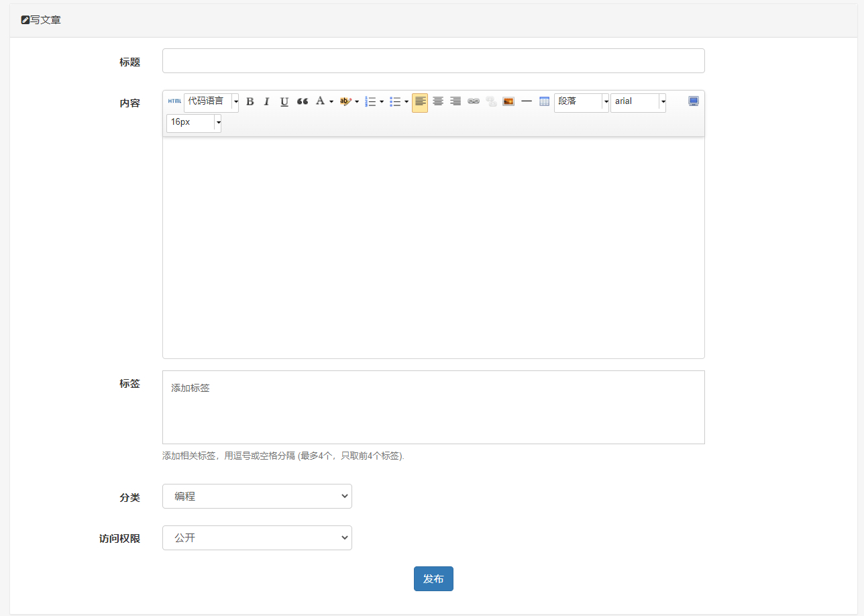
Task: Insert an image into the article
Action: click(508, 101)
